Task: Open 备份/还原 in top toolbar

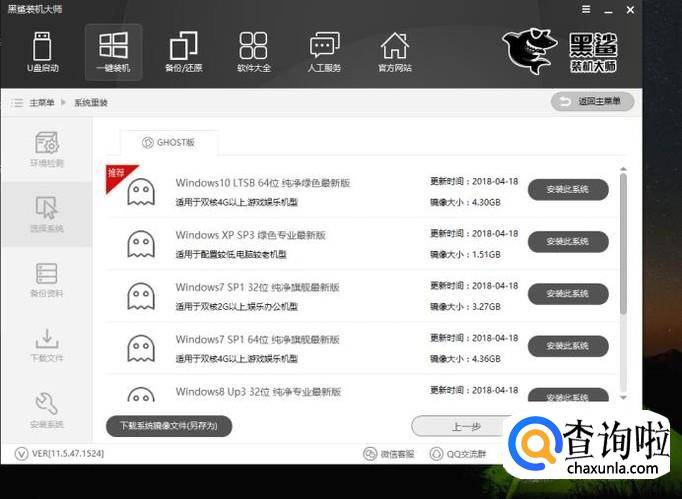Action: [183, 52]
